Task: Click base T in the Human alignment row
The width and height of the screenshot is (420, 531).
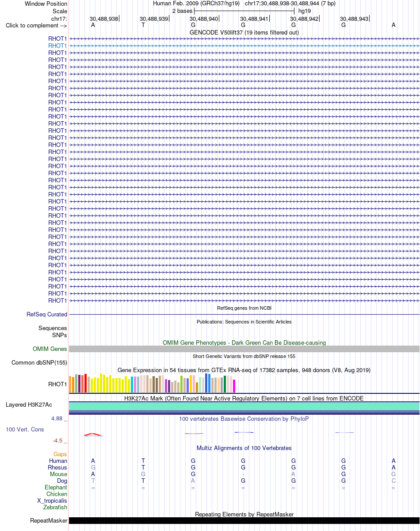Action: coord(143,461)
